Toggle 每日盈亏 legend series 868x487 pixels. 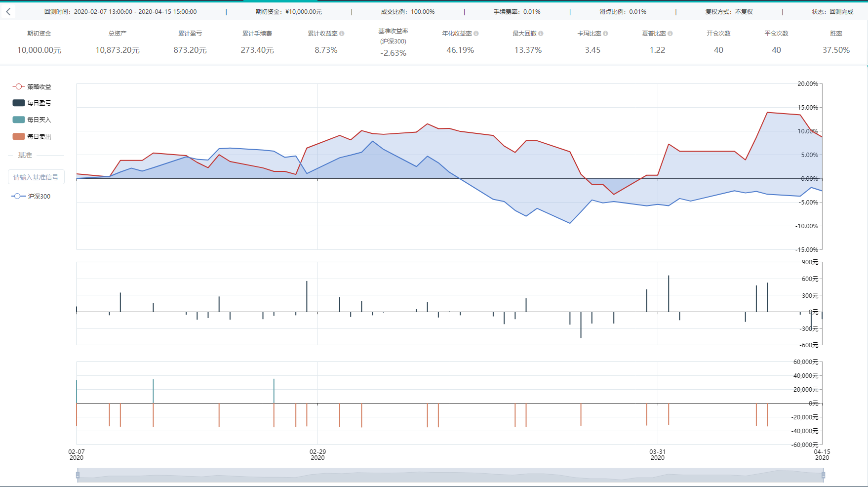pyautogui.click(x=32, y=103)
